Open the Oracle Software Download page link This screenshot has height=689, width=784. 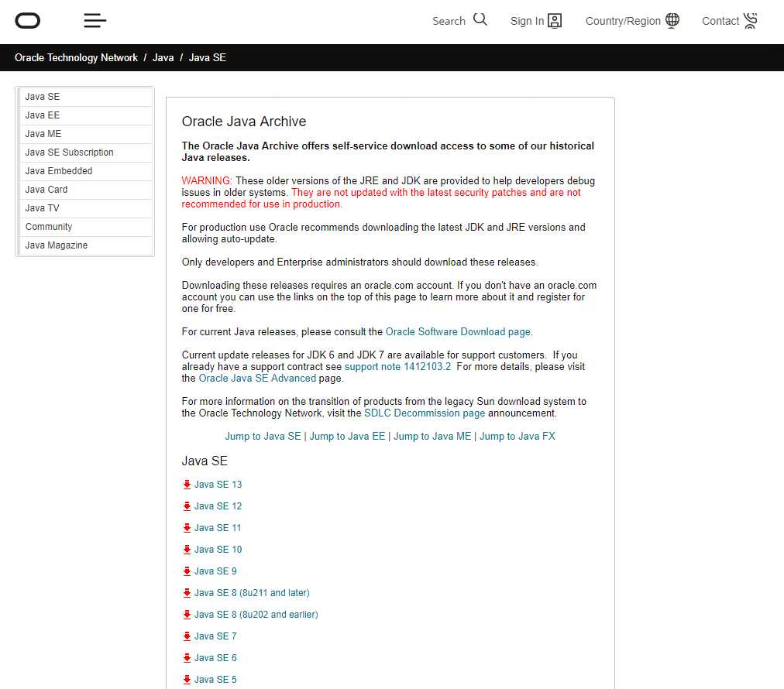pyautogui.click(x=458, y=332)
